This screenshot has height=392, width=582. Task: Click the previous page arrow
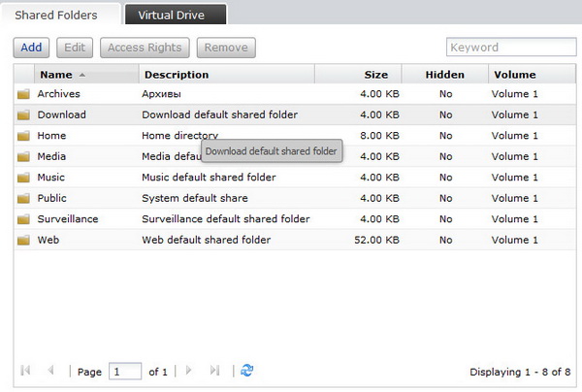[x=50, y=371]
